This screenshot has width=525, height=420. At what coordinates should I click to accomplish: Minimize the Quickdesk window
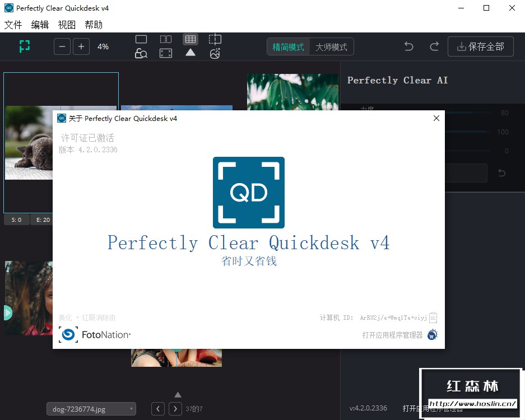coord(461,8)
